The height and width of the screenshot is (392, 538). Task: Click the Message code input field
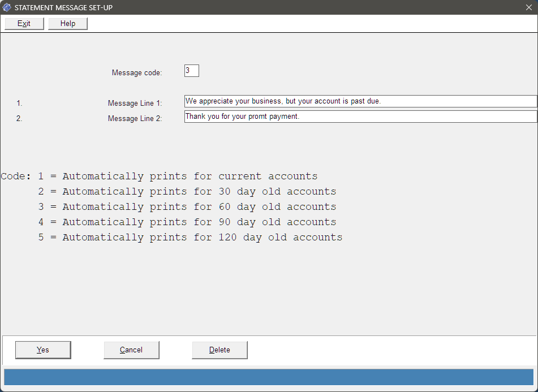pyautogui.click(x=191, y=71)
